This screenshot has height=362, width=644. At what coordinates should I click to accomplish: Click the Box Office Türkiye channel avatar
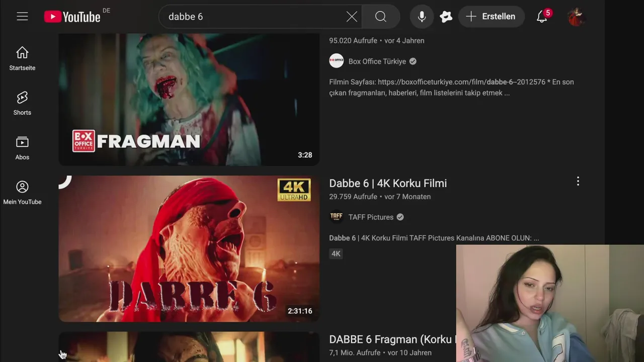coord(337,61)
